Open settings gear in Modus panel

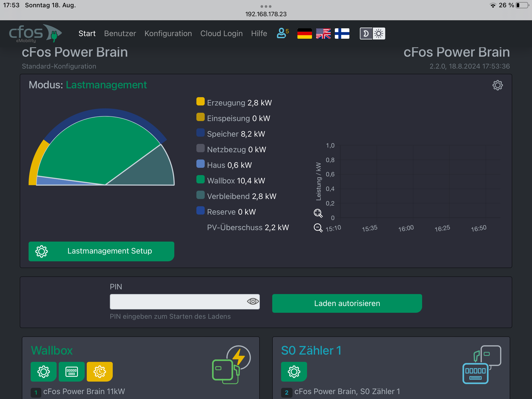[497, 85]
